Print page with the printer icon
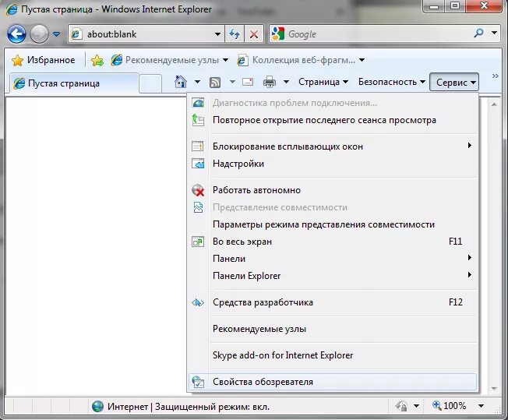Image resolution: width=508 pixels, height=420 pixels. [x=270, y=82]
